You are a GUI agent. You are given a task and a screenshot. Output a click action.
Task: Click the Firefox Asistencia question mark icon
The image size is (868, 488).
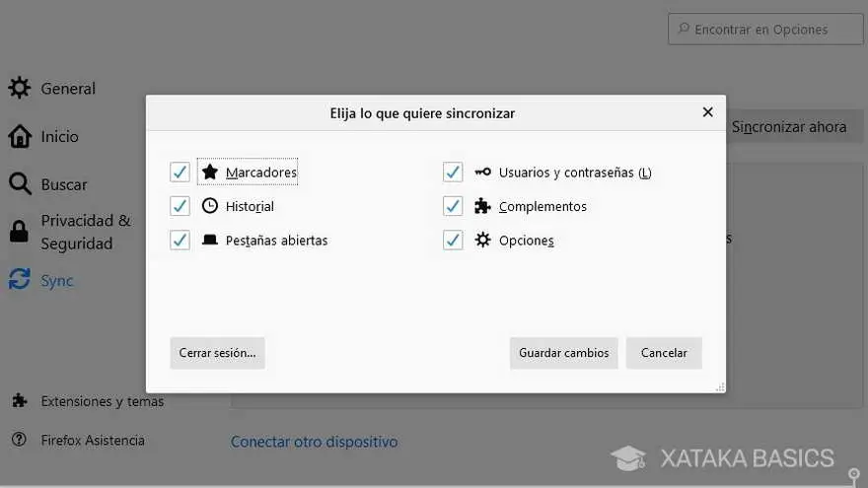tap(19, 440)
